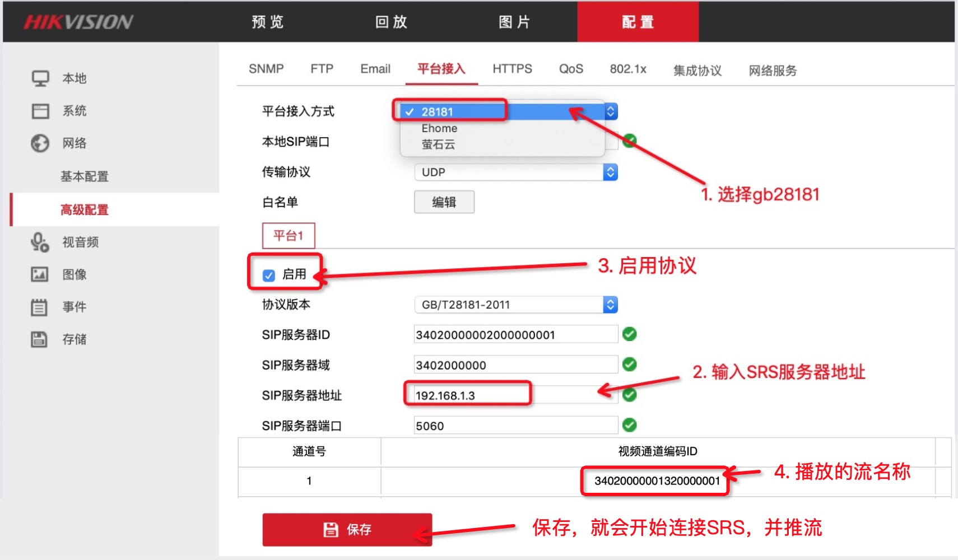
Task: Click the SIP服务器ID input field
Action: 516,335
